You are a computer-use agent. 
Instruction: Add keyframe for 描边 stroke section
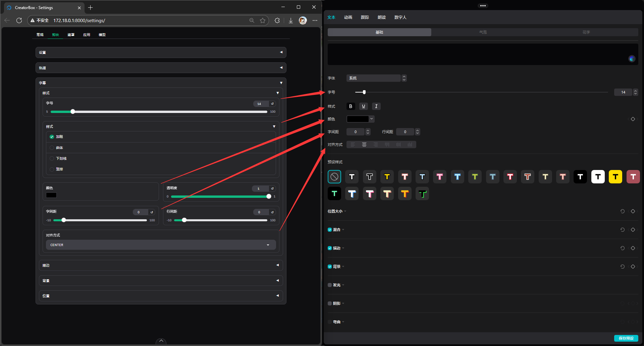click(633, 248)
